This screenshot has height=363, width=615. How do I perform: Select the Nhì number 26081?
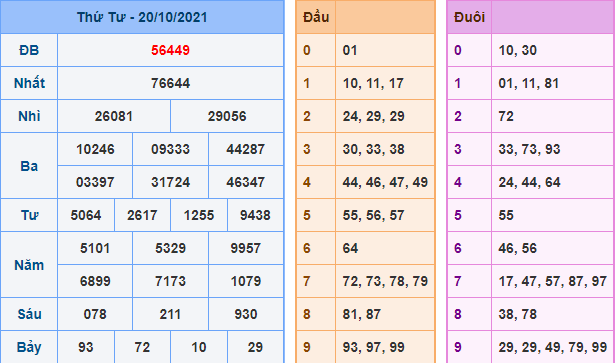tap(114, 116)
